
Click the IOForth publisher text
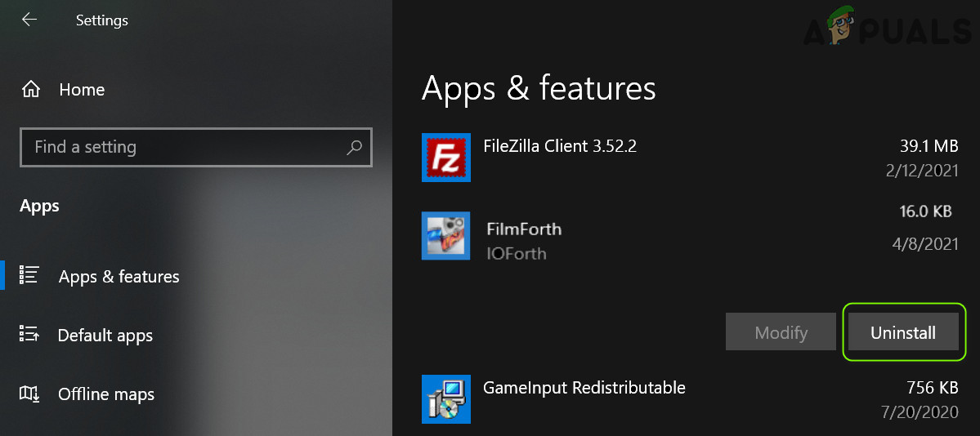(x=517, y=254)
